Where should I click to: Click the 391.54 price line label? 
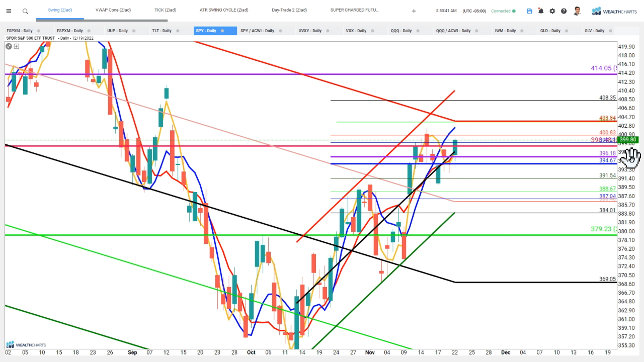pos(607,175)
